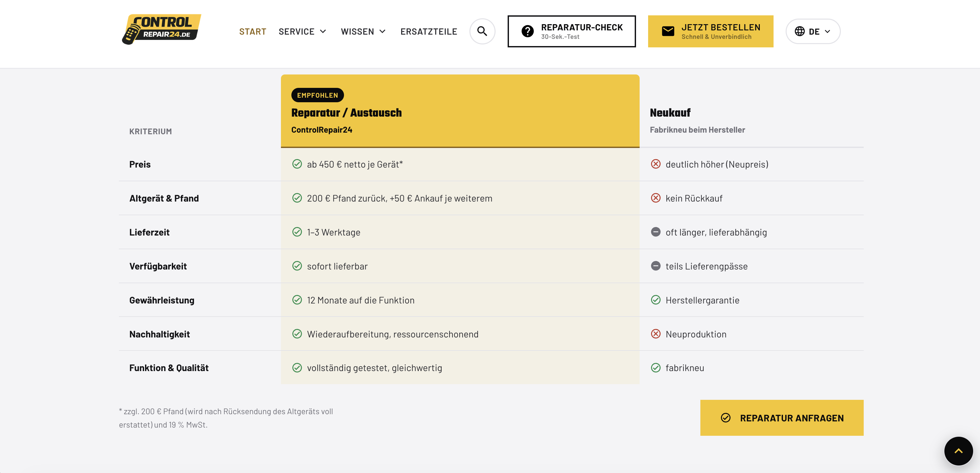Click the 'Nachhaltigkeit' row label

pos(159,334)
